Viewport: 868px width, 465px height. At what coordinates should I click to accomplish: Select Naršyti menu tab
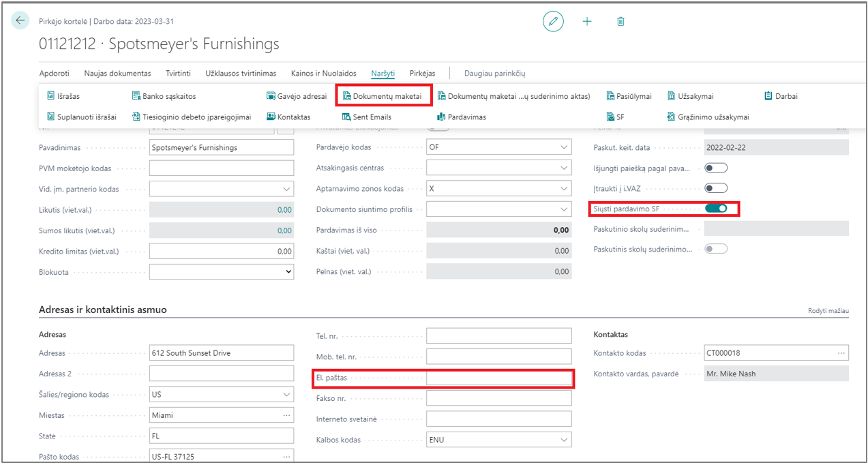coord(383,73)
